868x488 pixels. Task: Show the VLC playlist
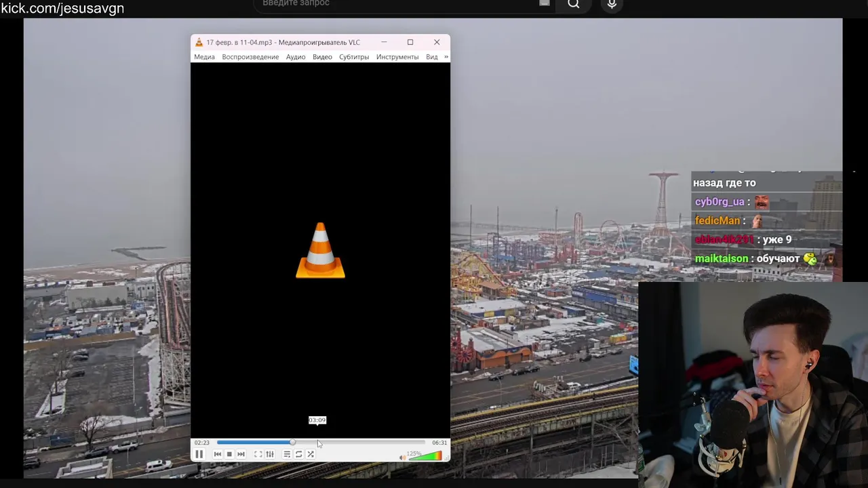(x=287, y=454)
